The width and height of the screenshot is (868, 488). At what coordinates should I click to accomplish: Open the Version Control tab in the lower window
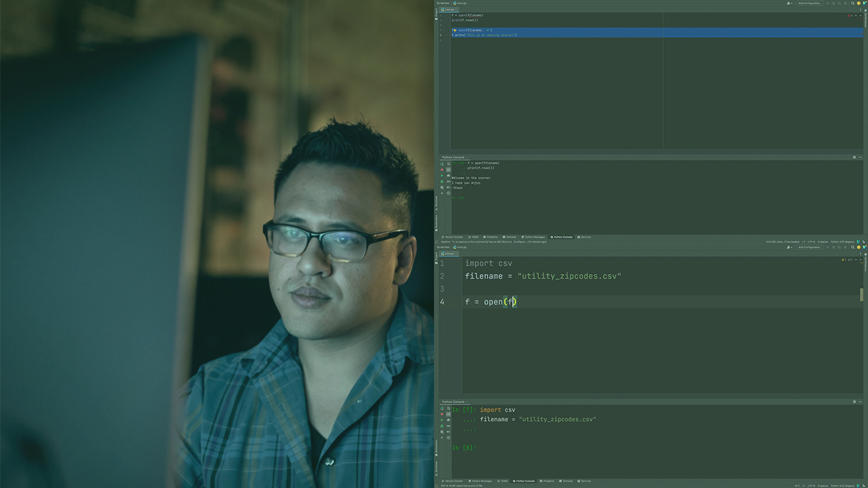click(x=452, y=481)
